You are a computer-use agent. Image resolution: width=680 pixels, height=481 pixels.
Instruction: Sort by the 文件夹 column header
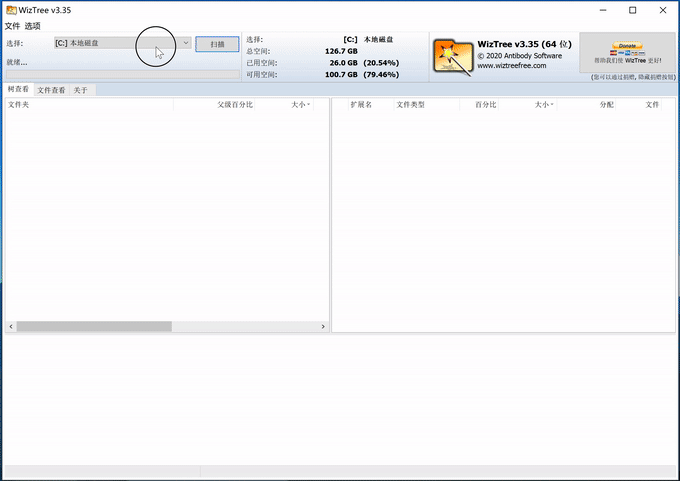[89, 105]
